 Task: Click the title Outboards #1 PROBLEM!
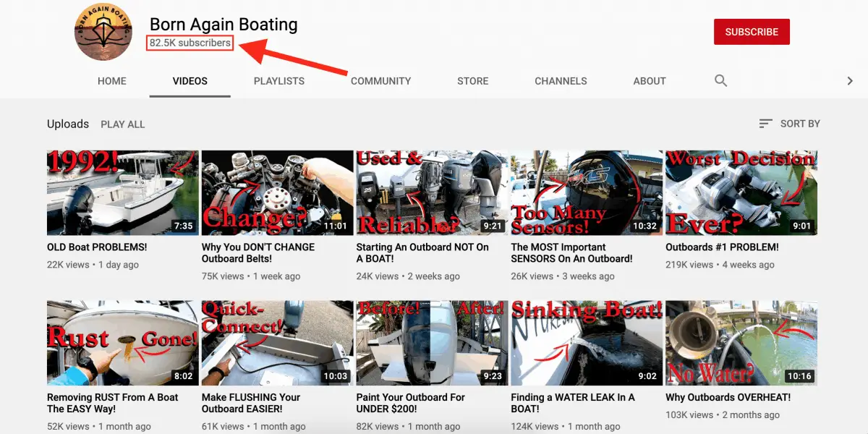pyautogui.click(x=723, y=247)
